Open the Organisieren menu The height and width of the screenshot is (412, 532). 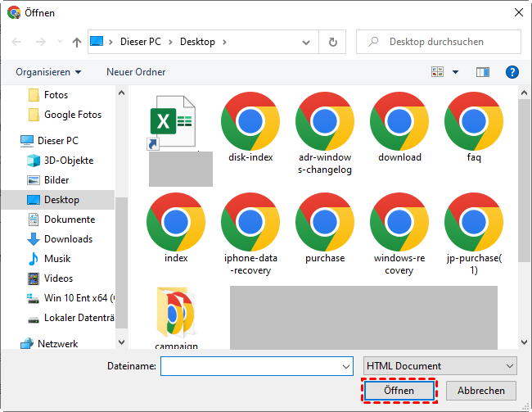[x=48, y=72]
